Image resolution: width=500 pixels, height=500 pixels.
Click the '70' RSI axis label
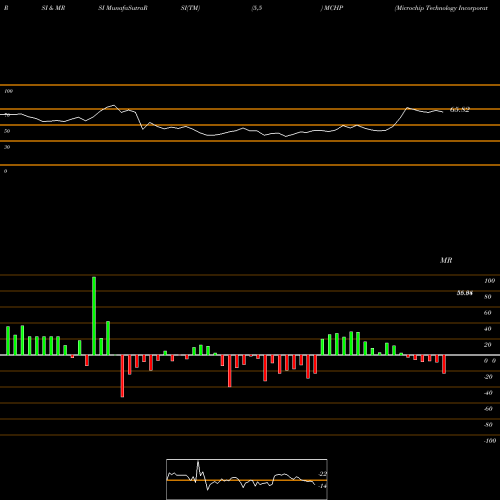[x=7, y=115]
